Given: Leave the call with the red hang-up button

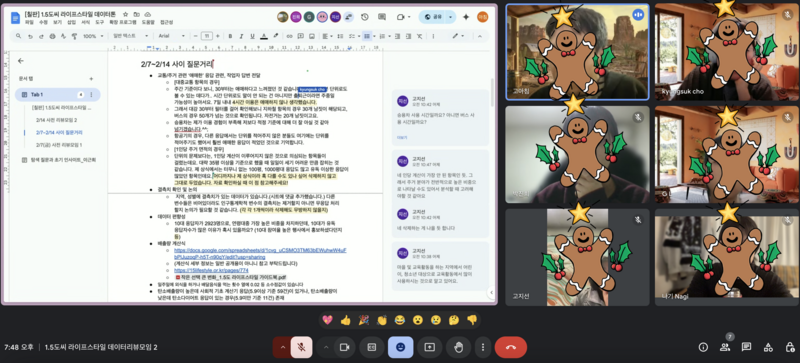Looking at the screenshot, I should [511, 347].
